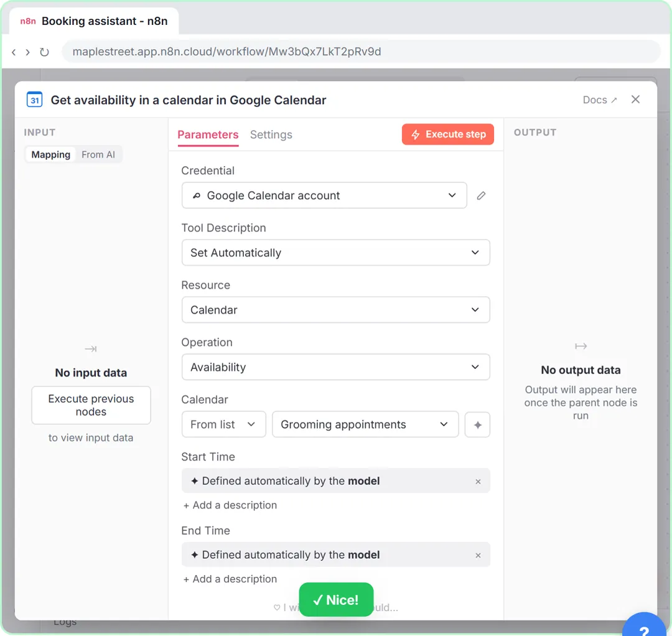The width and height of the screenshot is (672, 636).
Task: Click the n8n tab favicon
Action: click(28, 21)
